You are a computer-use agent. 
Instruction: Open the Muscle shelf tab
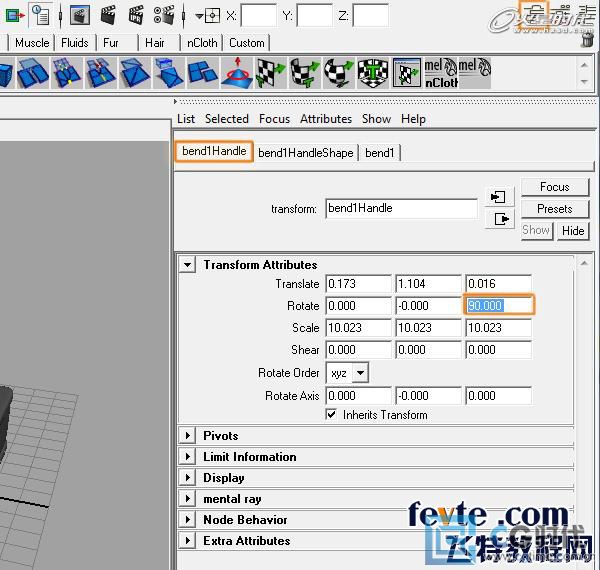click(x=32, y=43)
